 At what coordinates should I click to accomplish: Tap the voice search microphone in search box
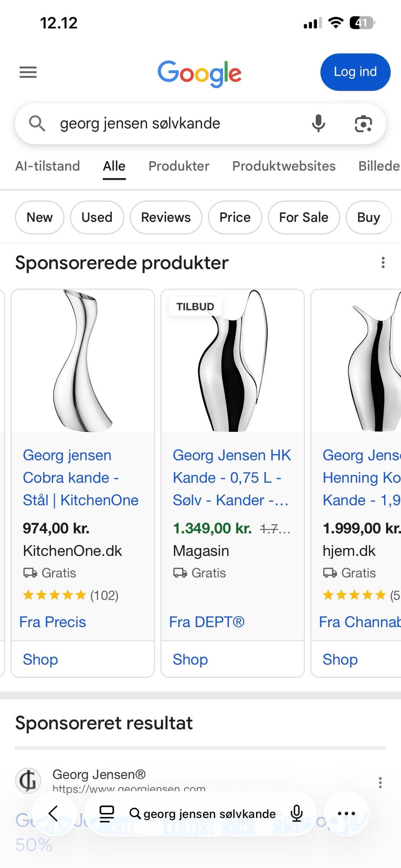tap(318, 124)
